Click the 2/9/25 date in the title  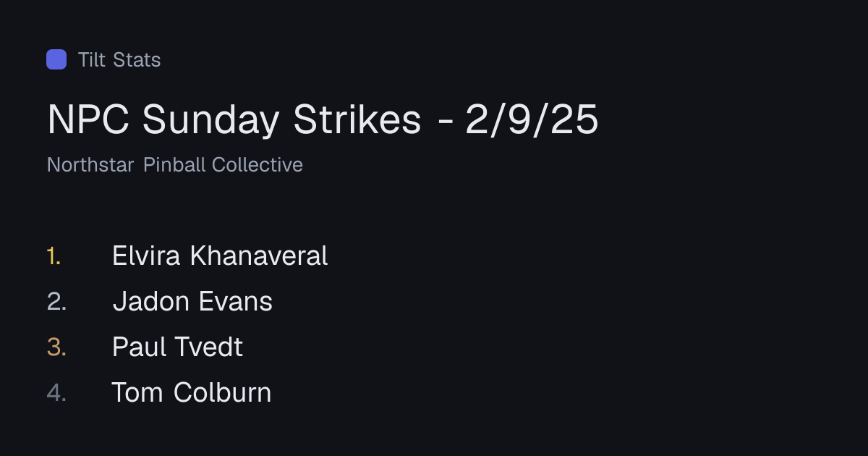point(532,119)
